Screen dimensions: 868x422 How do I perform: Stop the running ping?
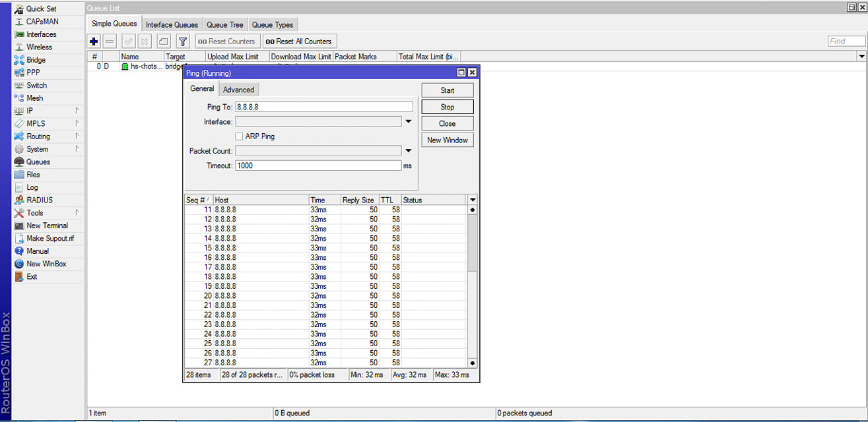tap(448, 107)
